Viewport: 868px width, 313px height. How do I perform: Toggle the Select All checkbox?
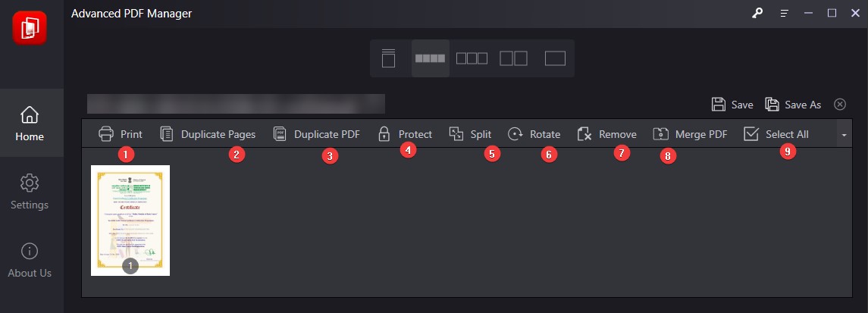pyautogui.click(x=751, y=134)
